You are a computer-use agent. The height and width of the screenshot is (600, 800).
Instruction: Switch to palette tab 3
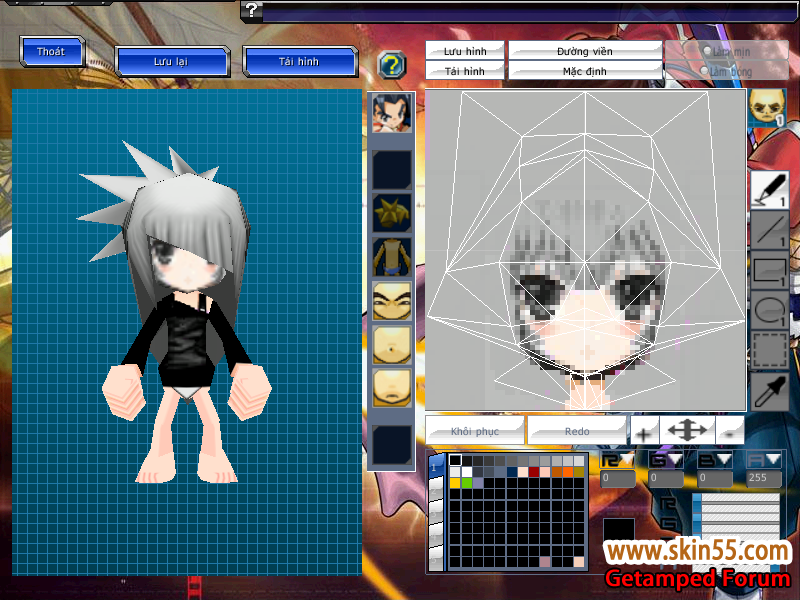(x=435, y=514)
